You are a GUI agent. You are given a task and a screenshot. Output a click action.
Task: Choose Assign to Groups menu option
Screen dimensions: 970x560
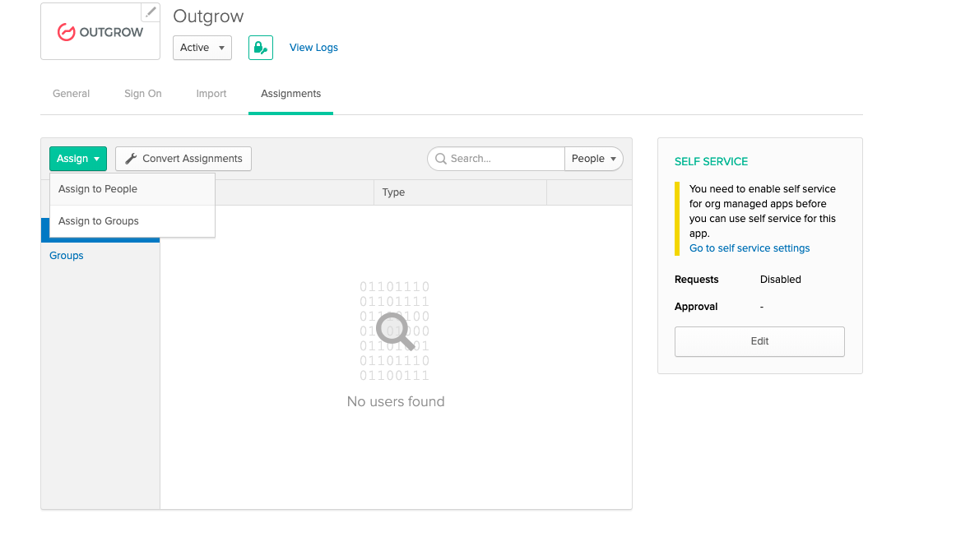coord(132,221)
